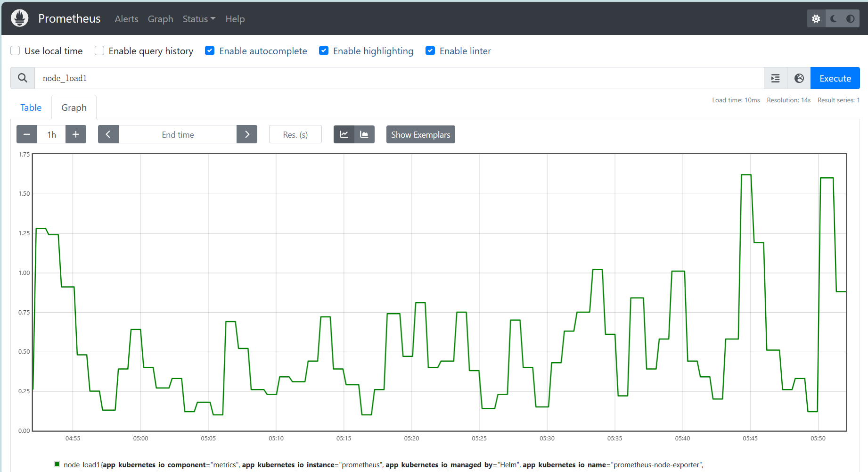868x472 pixels.
Task: Select the light theme sun icon
Action: coord(816,19)
